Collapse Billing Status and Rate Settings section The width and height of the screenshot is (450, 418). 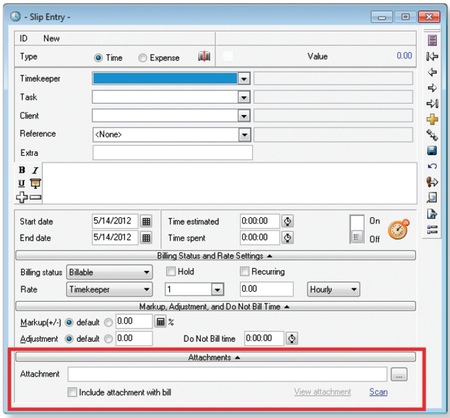[x=215, y=256]
